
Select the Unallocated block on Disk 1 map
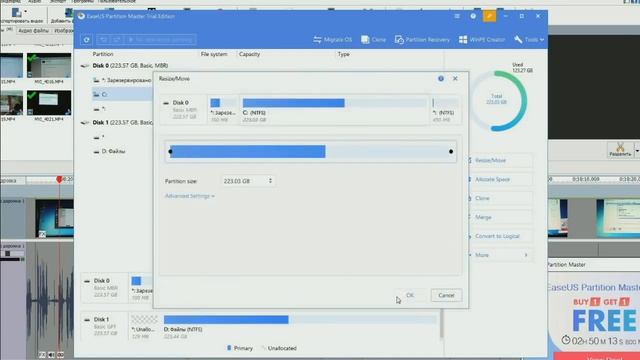click(x=144, y=327)
